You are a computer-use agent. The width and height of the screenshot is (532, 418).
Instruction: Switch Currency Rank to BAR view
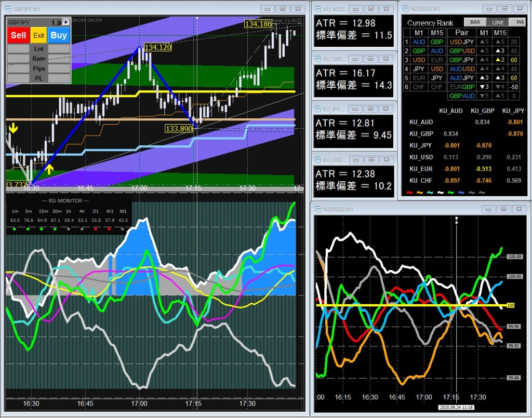[475, 22]
